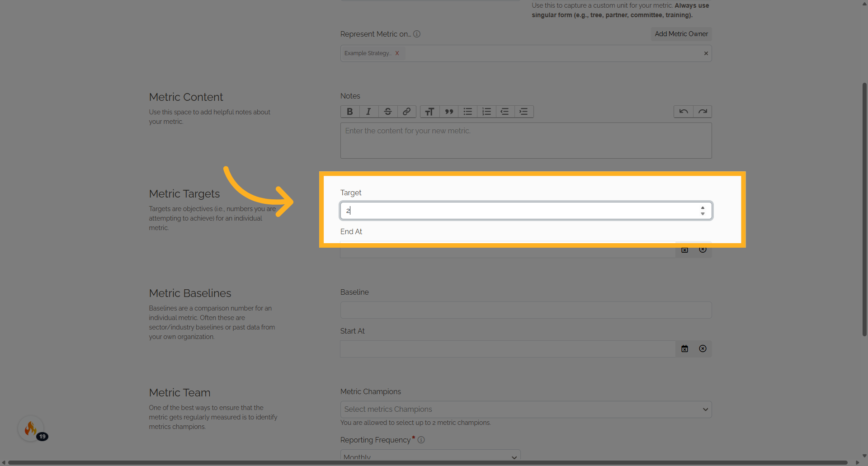Screen dimensions: 868x466
Task: Clear the Start At date
Action: click(703, 349)
